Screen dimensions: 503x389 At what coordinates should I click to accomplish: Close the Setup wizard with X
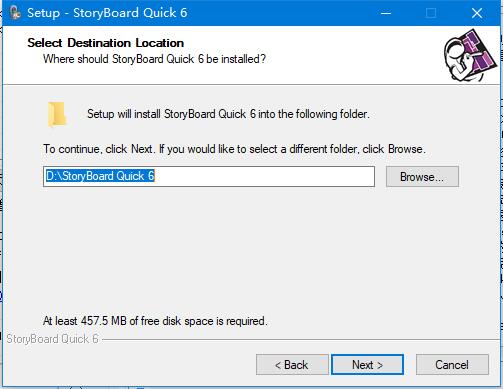pyautogui.click(x=477, y=13)
